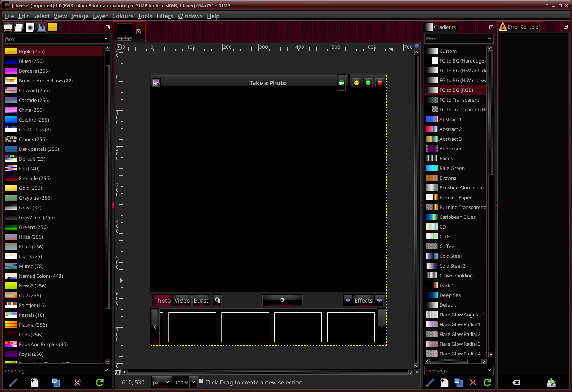Toggle zoom-on-resize button above vertical scrollbar
572x392 pixels.
click(x=417, y=46)
